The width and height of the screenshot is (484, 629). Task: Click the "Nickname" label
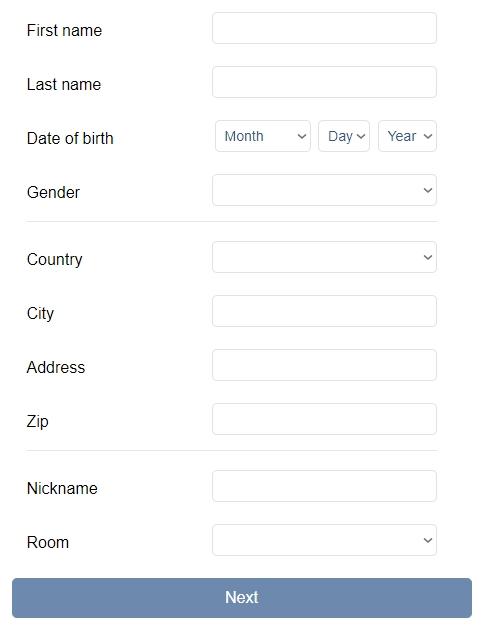[62, 489]
